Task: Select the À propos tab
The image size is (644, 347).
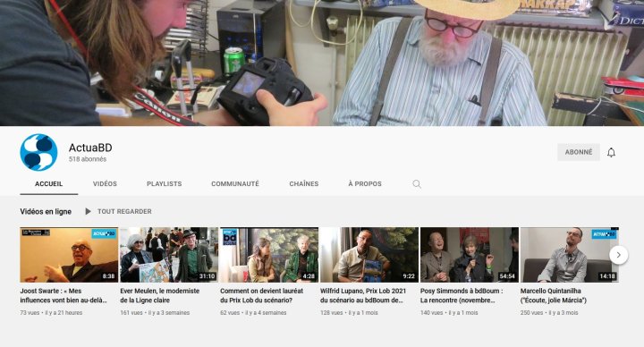Action: 365,184
